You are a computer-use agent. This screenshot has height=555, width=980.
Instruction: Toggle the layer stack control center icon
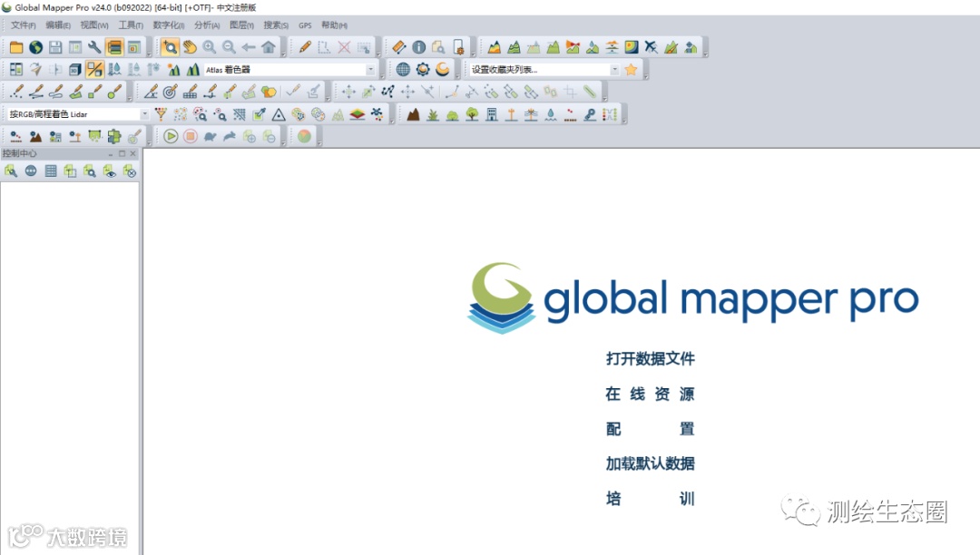[x=113, y=47]
